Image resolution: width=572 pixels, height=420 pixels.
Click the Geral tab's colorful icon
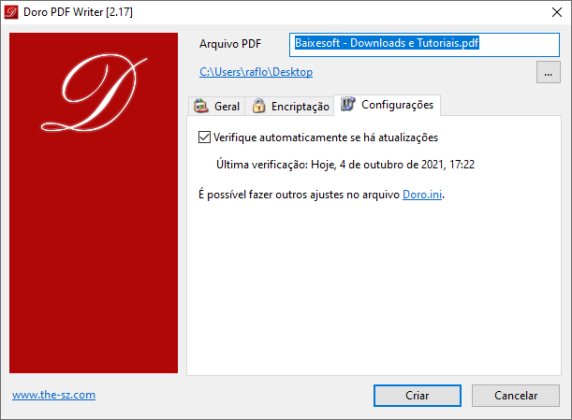tap(201, 106)
